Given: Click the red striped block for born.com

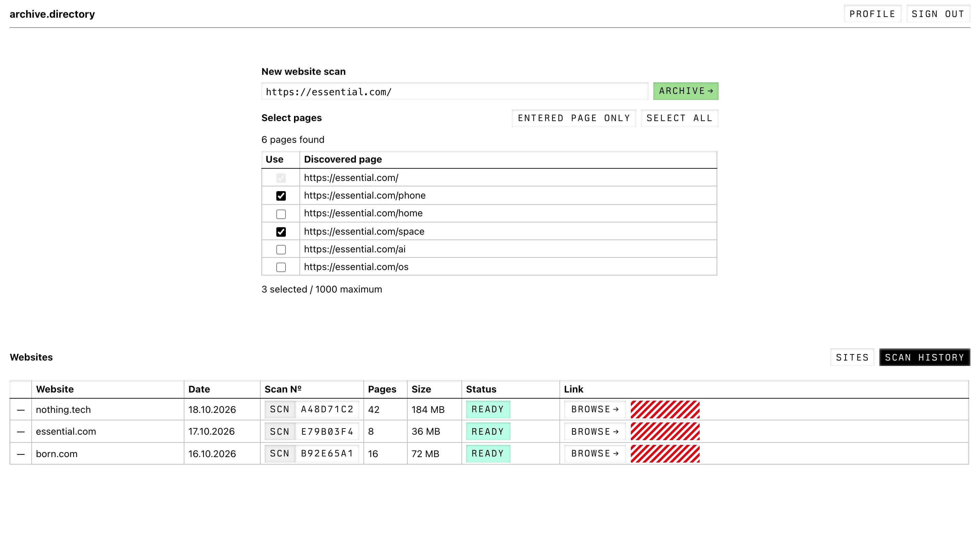Looking at the screenshot, I should [665, 454].
